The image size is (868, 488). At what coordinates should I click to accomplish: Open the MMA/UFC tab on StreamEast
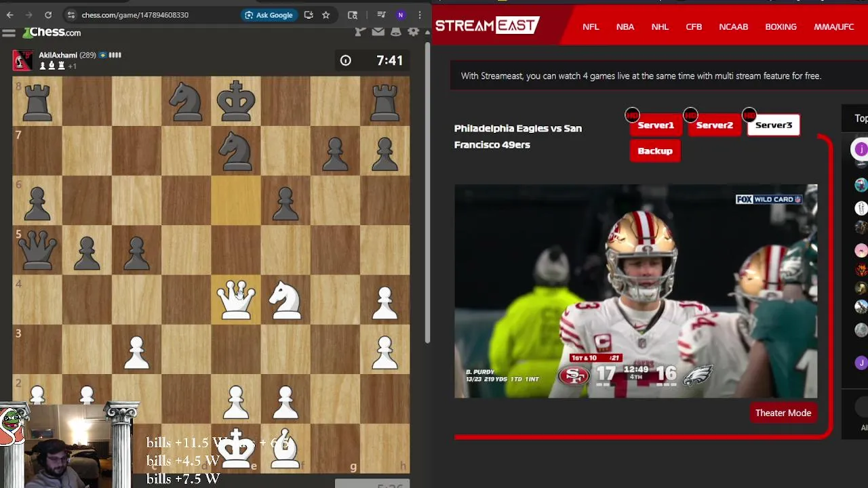tap(834, 26)
